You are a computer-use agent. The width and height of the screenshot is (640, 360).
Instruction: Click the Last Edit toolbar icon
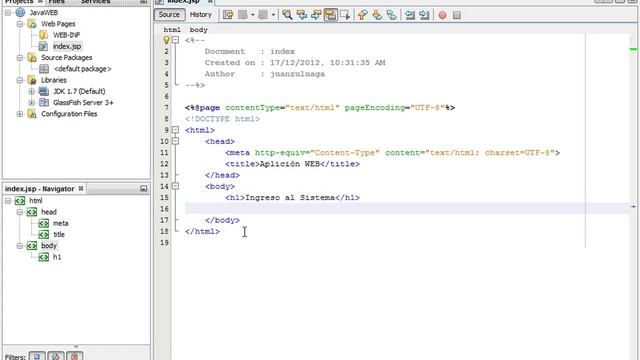click(x=228, y=15)
